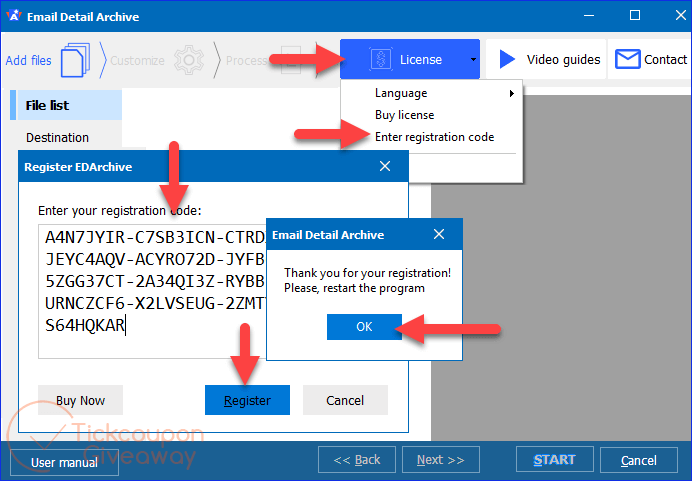The width and height of the screenshot is (692, 481).
Task: Click the Register button
Action: [x=247, y=400]
